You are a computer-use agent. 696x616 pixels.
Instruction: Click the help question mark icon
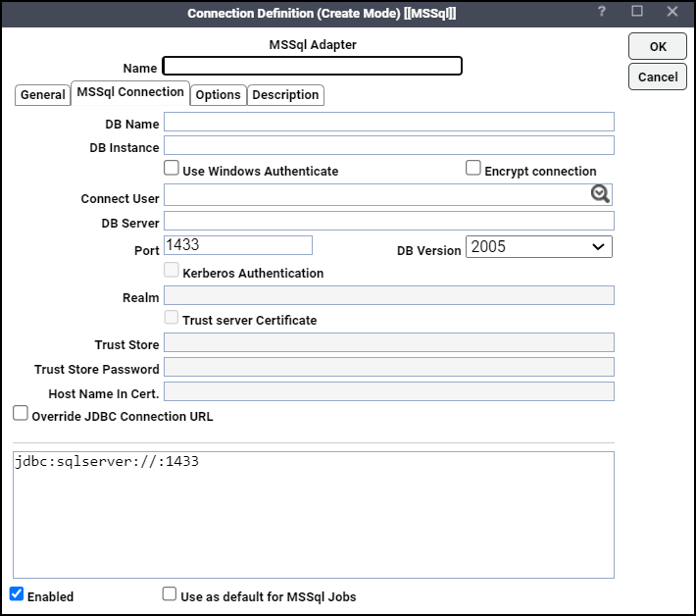(x=602, y=12)
